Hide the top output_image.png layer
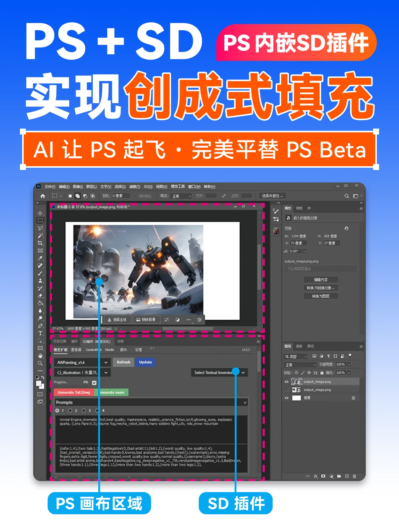399x532 pixels. coord(287,382)
